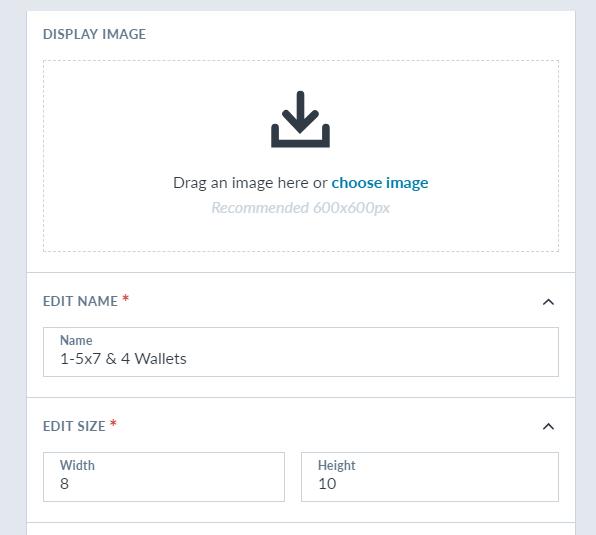
Task: Select the Height input field
Action: 430,477
